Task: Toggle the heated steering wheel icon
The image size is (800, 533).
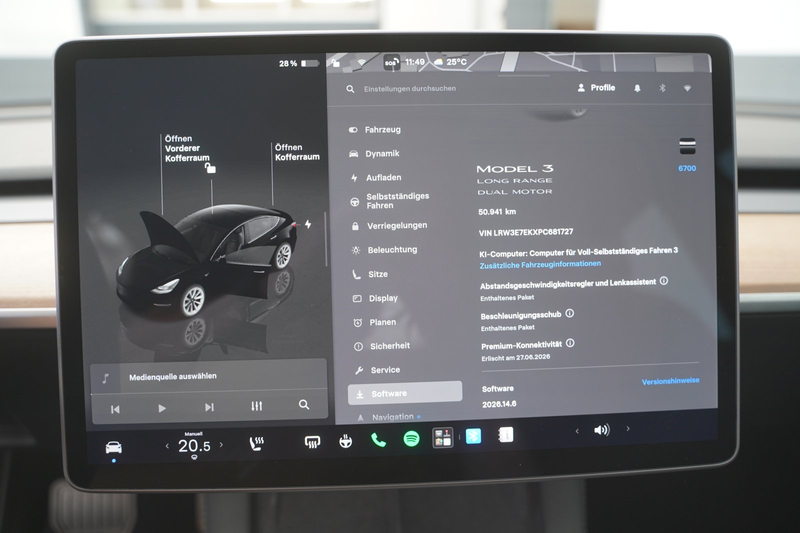Action: 345,441
